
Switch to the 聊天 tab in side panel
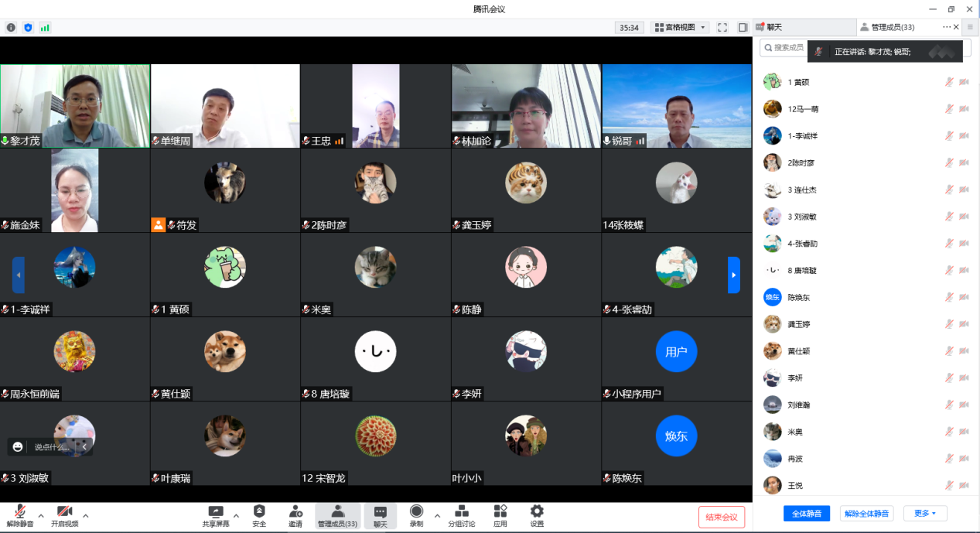tap(773, 27)
